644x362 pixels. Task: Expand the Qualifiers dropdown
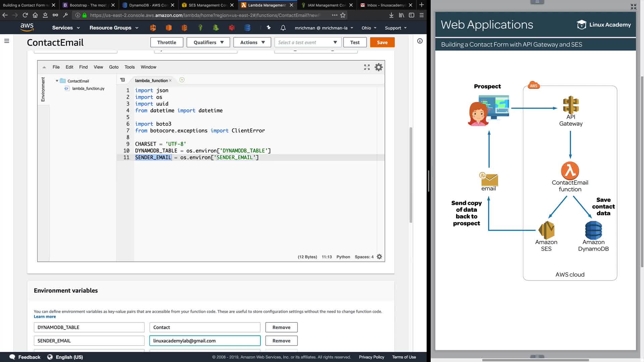pyautogui.click(x=208, y=42)
